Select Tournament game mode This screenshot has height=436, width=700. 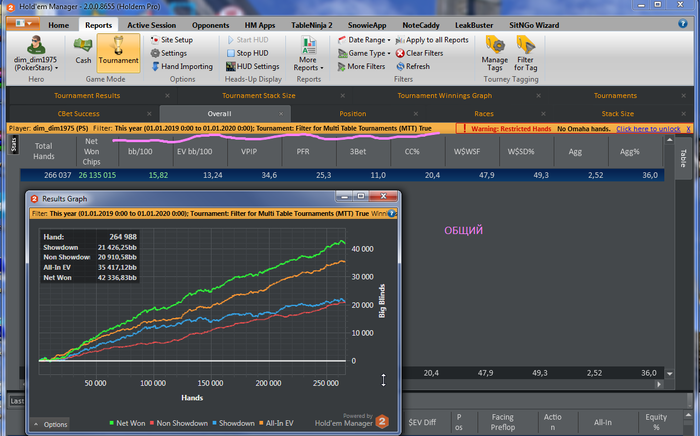(118, 52)
